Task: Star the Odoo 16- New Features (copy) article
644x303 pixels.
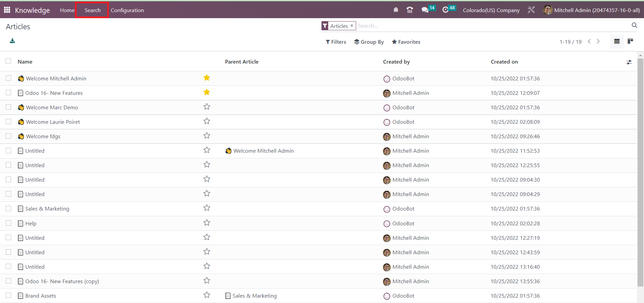Action: point(207,281)
